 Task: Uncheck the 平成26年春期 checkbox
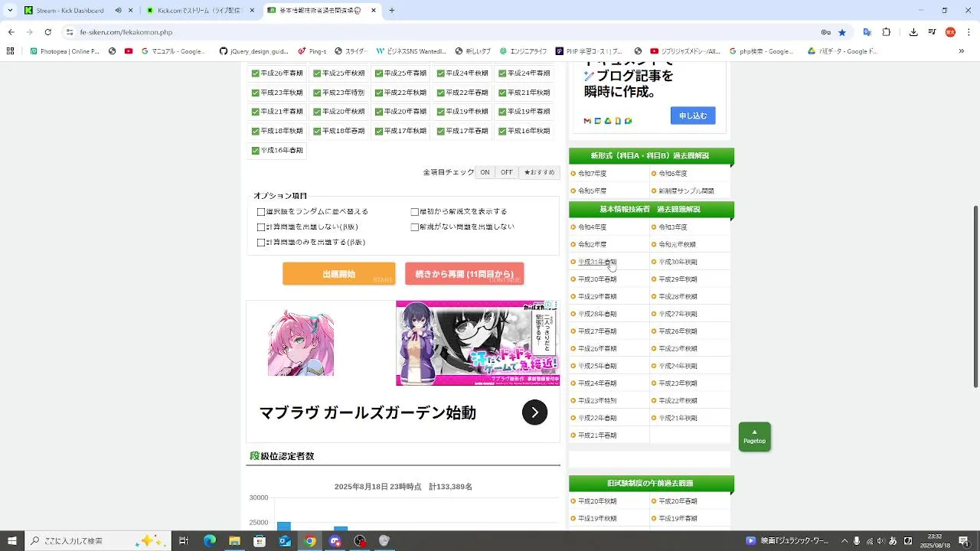[x=256, y=73]
